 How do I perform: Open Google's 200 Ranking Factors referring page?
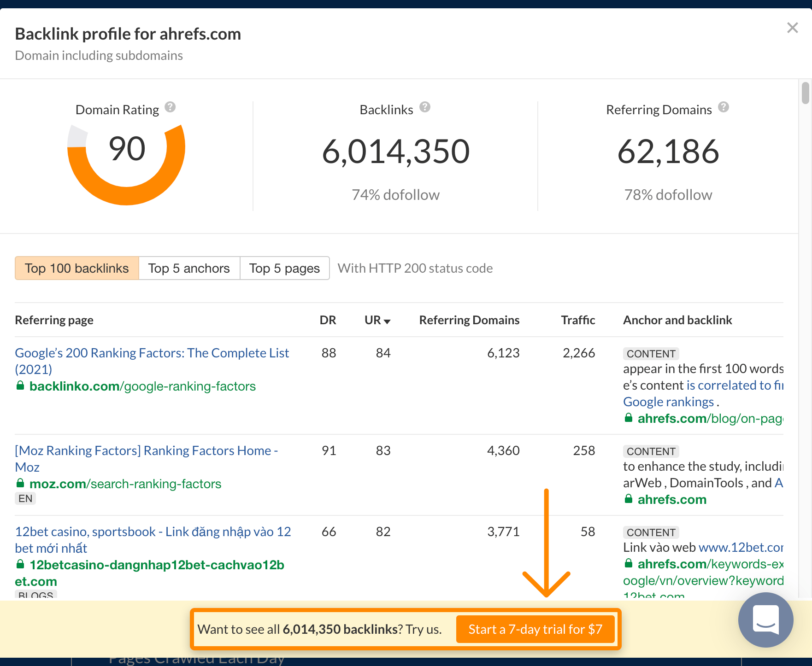pos(152,353)
